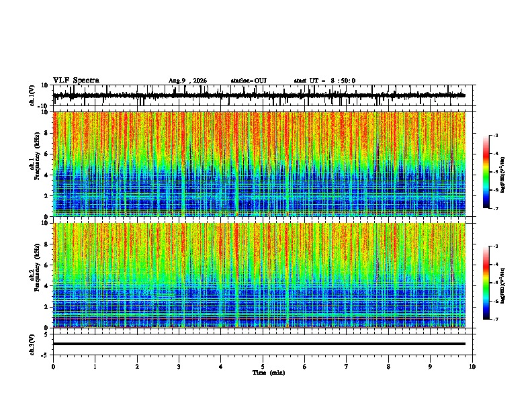This screenshot has width=532, height=411.
Task: Click the ch.2 spectrogram panel
Action: pos(259,275)
